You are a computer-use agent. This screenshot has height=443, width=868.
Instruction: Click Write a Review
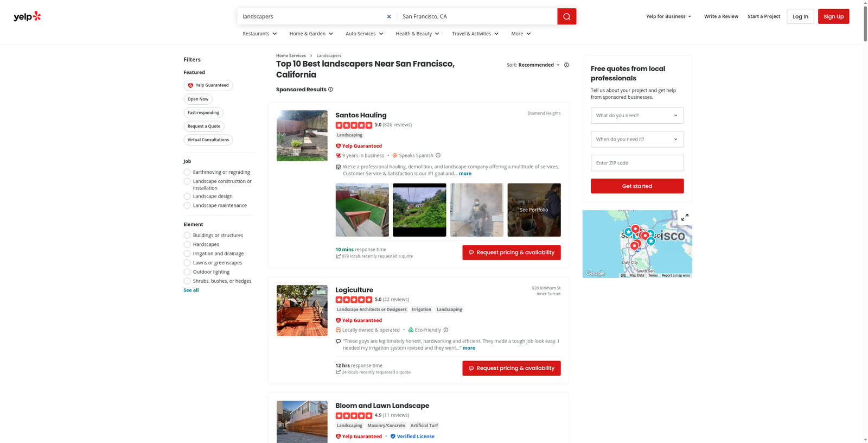[x=721, y=16]
